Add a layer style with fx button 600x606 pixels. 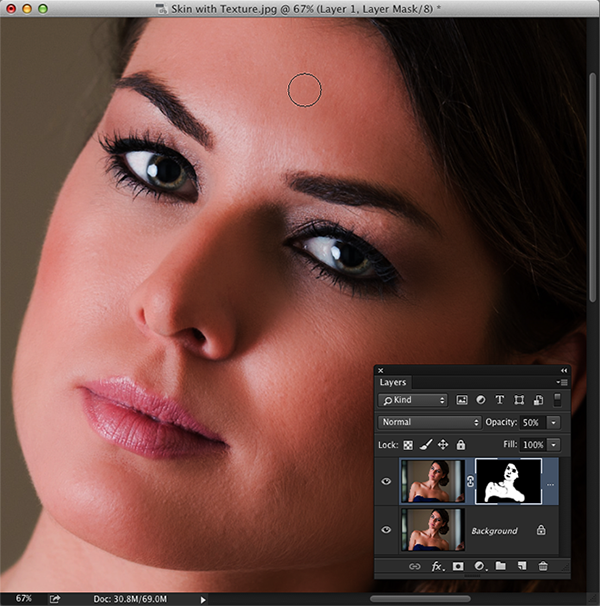pyautogui.click(x=437, y=566)
